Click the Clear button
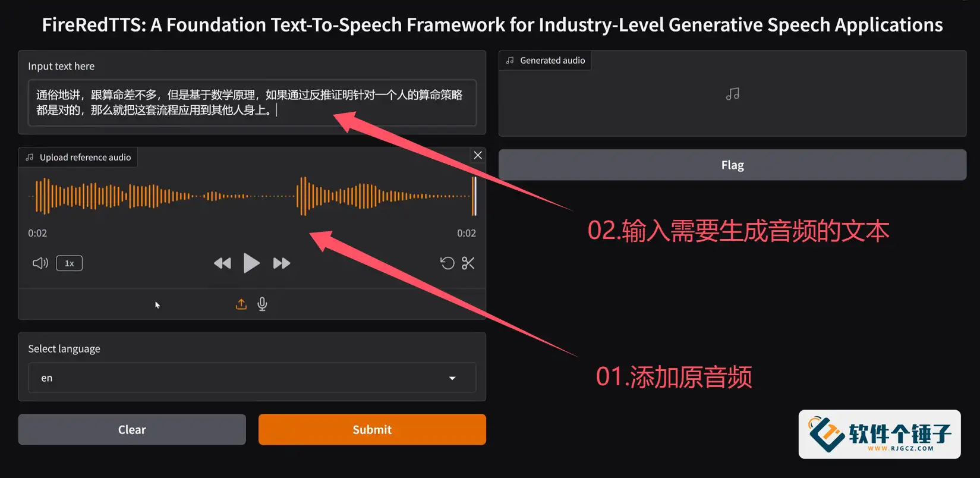 click(x=132, y=429)
